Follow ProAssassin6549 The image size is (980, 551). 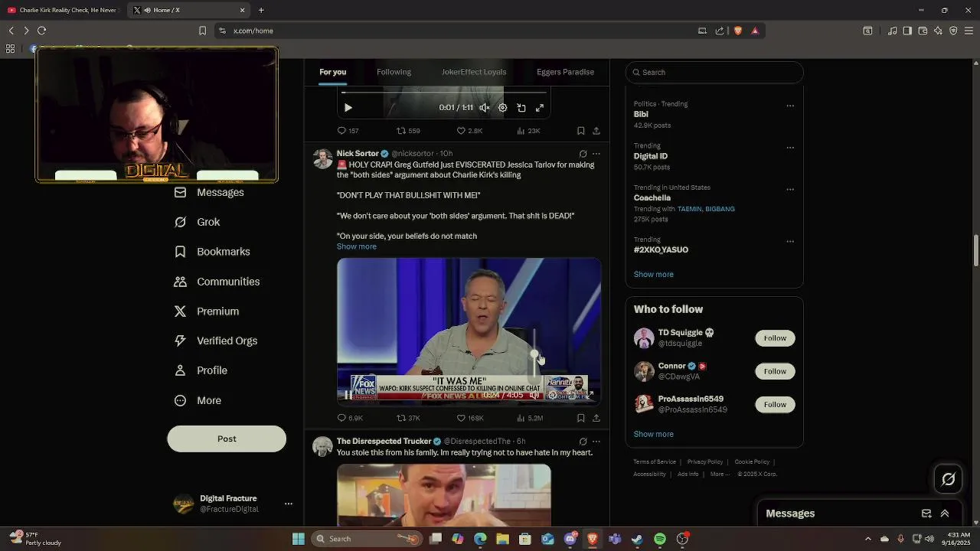(x=775, y=404)
